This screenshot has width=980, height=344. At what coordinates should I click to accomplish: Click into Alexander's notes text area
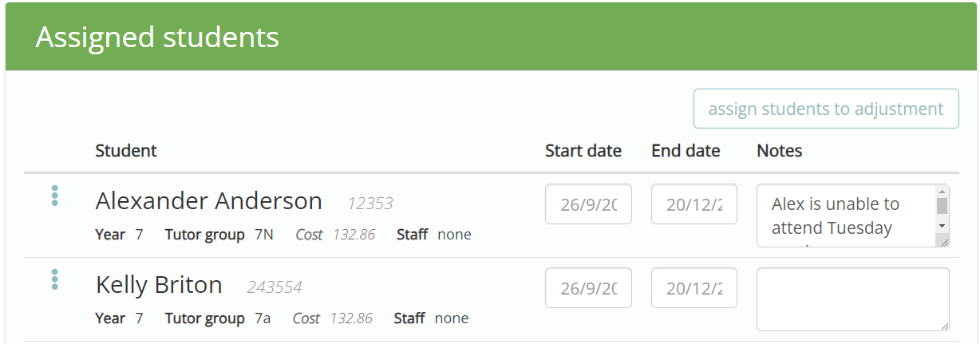tap(846, 215)
